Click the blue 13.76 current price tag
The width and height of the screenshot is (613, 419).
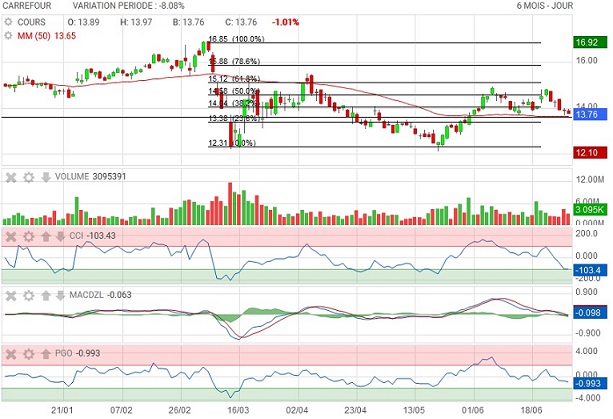(x=590, y=115)
